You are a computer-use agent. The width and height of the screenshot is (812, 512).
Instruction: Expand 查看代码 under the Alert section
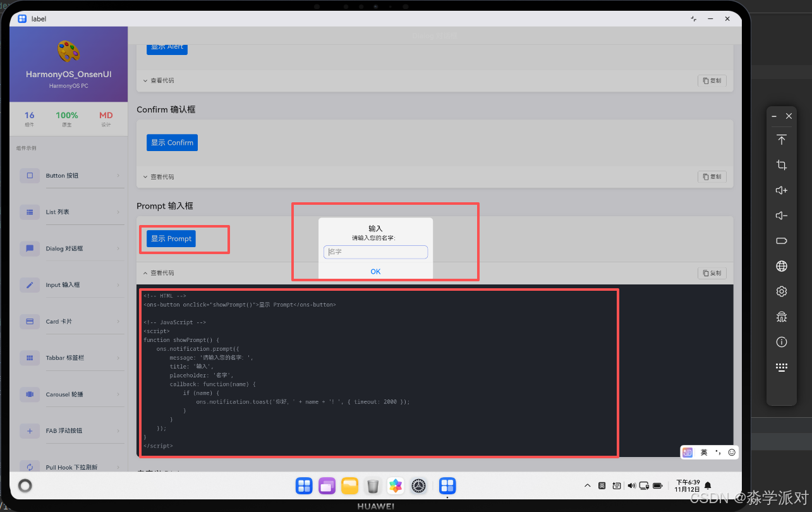158,80
